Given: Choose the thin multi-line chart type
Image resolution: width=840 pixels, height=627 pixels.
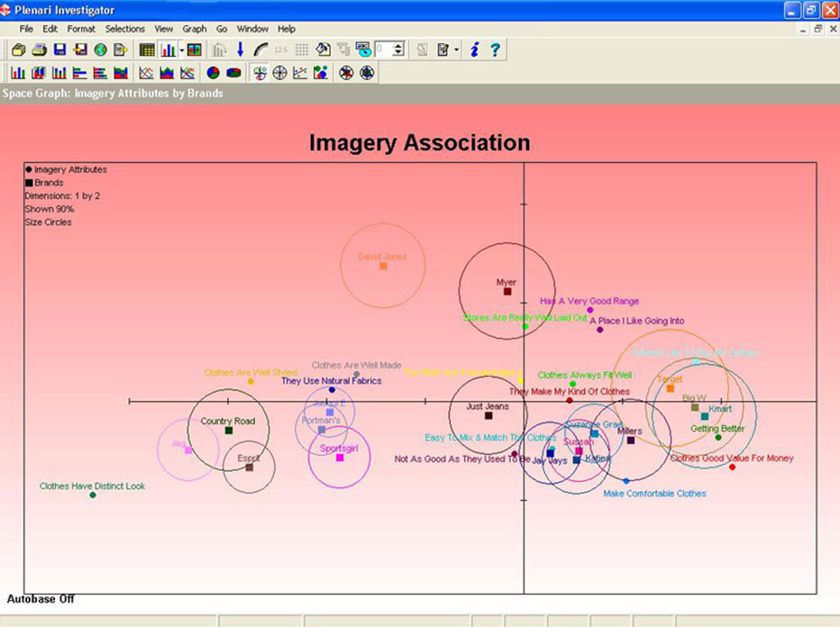Looking at the screenshot, I should [146, 73].
